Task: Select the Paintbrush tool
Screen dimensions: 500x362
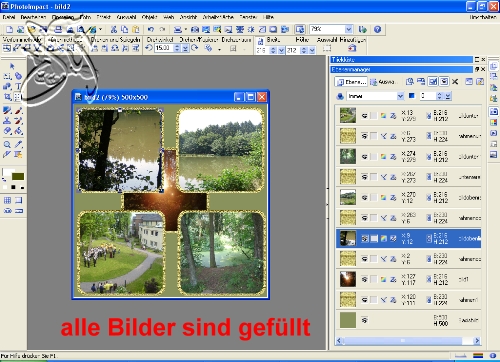Action: click(x=18, y=110)
